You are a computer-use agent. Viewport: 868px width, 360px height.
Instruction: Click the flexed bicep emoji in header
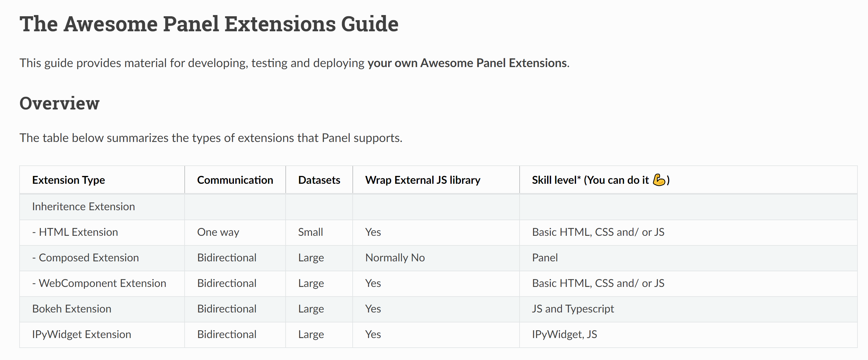pos(659,180)
